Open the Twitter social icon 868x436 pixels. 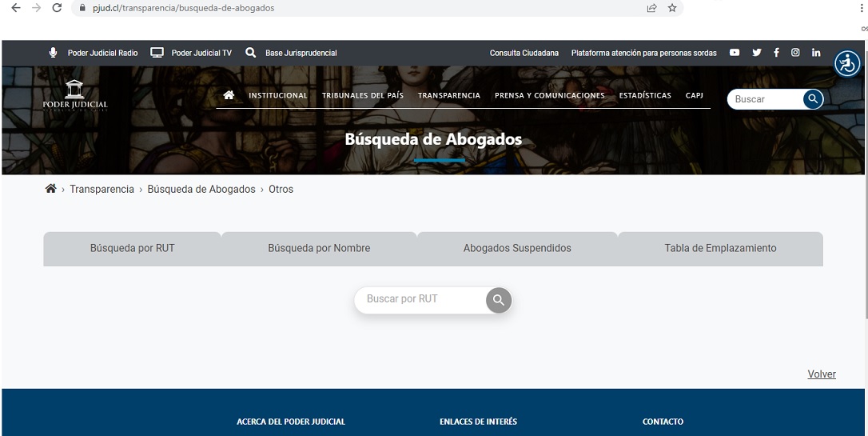(757, 53)
